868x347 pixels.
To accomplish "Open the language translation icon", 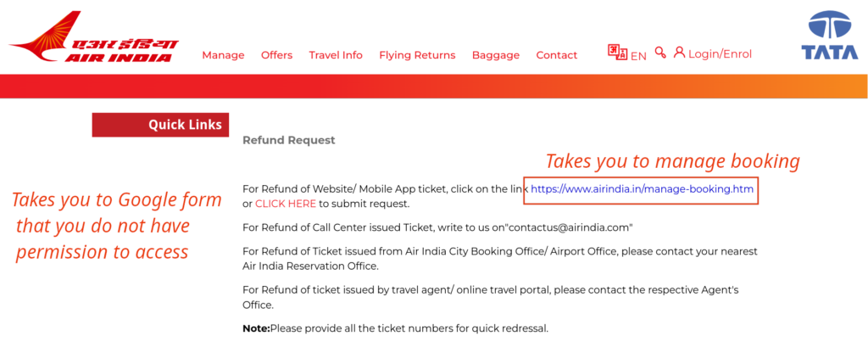I will tap(617, 53).
